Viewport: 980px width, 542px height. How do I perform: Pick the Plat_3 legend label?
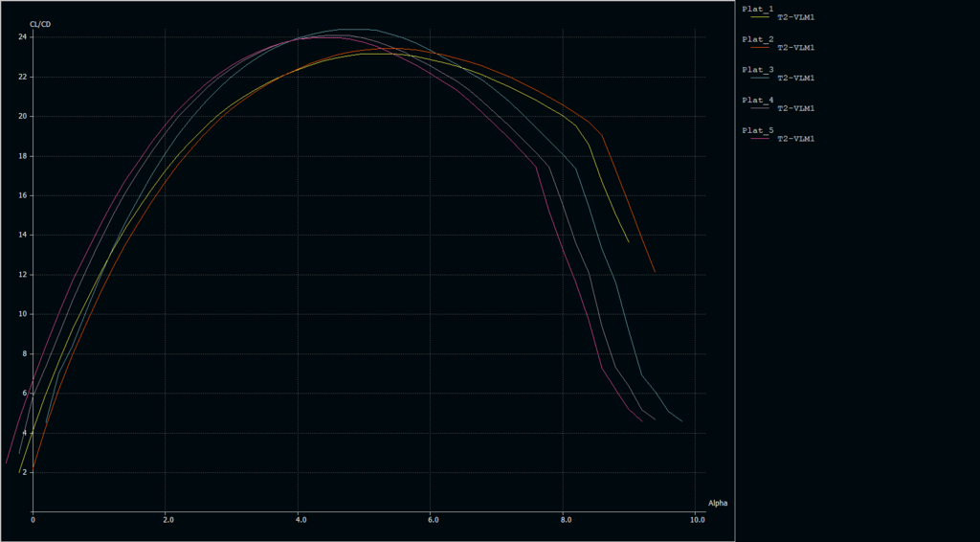(758, 70)
